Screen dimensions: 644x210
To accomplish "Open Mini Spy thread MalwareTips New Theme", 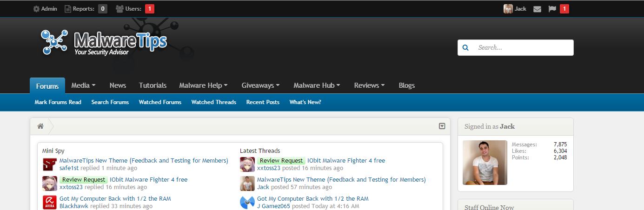I will pos(144,161).
